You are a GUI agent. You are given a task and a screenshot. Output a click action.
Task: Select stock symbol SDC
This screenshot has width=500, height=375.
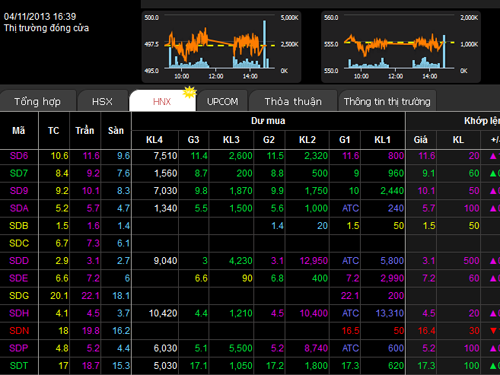(19, 243)
